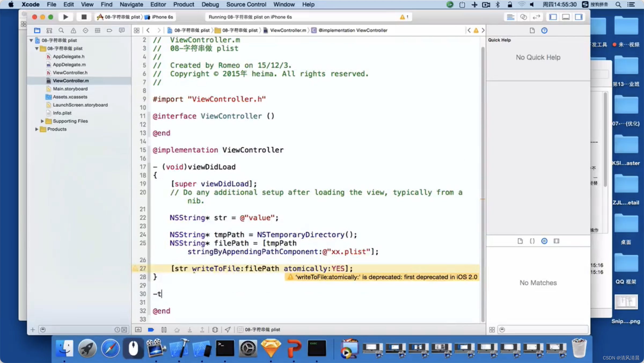
Task: Open the Breakpoint navigator icon
Action: [109, 30]
